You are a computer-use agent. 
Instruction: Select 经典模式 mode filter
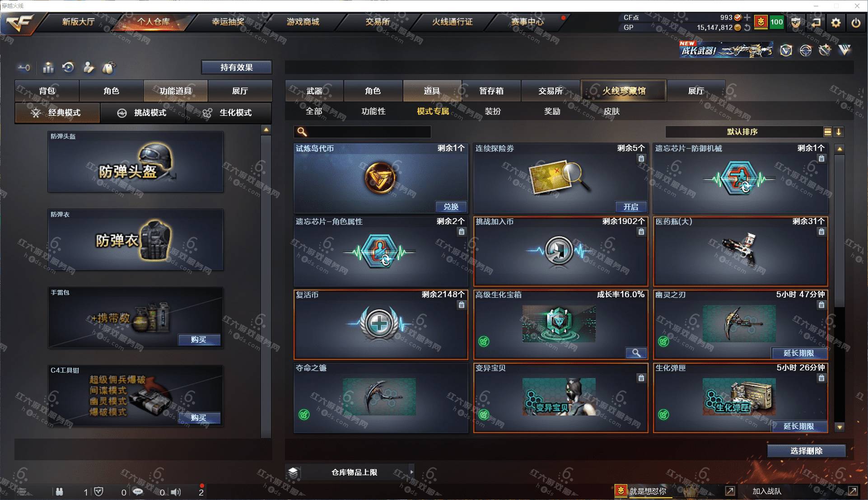pos(57,112)
